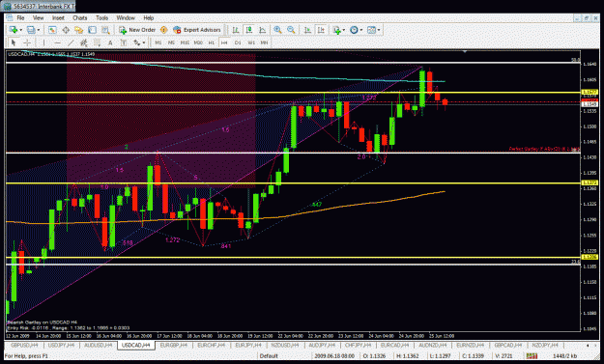Switch chart to Bar Chart mode
604x364 pixels.
pos(236,30)
